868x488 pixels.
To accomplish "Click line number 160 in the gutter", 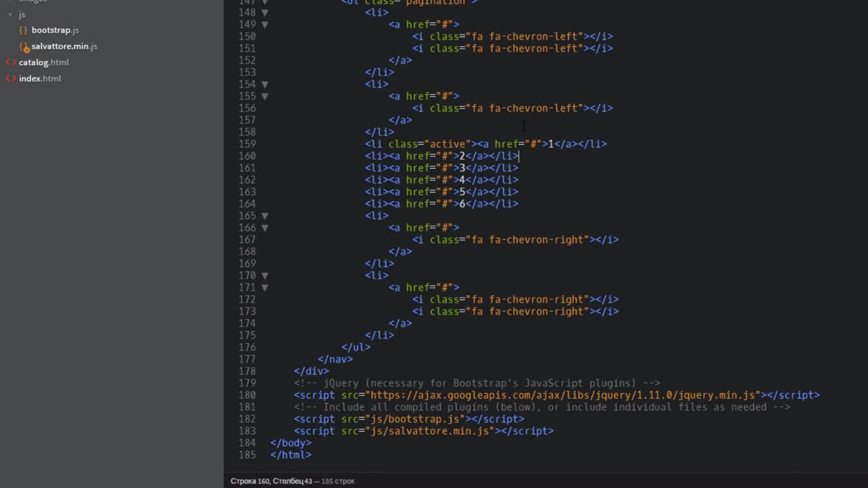I will [247, 156].
